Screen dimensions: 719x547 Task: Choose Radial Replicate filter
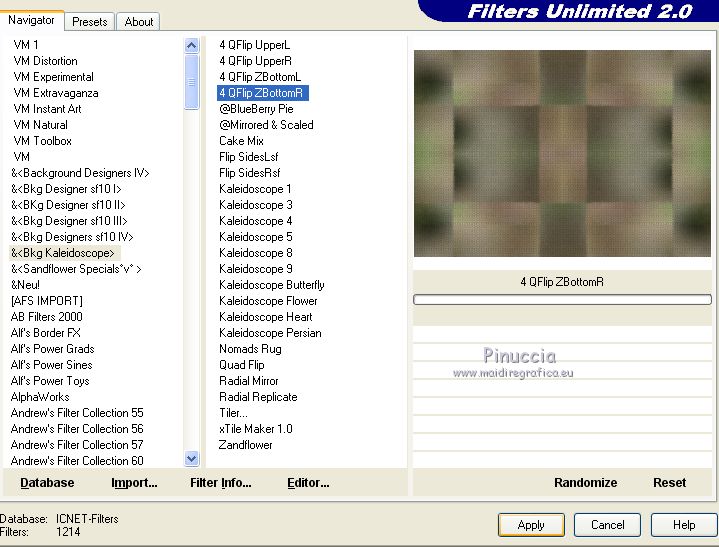coord(258,397)
